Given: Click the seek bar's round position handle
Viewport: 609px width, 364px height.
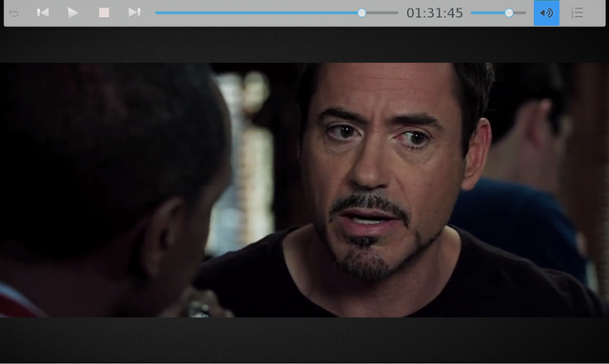Looking at the screenshot, I should 362,12.
